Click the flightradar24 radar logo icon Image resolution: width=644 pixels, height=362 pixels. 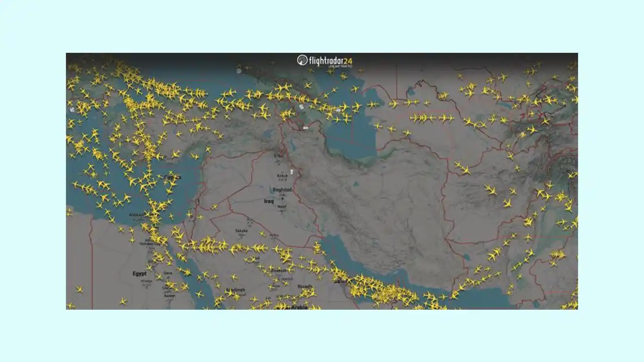pos(302,60)
